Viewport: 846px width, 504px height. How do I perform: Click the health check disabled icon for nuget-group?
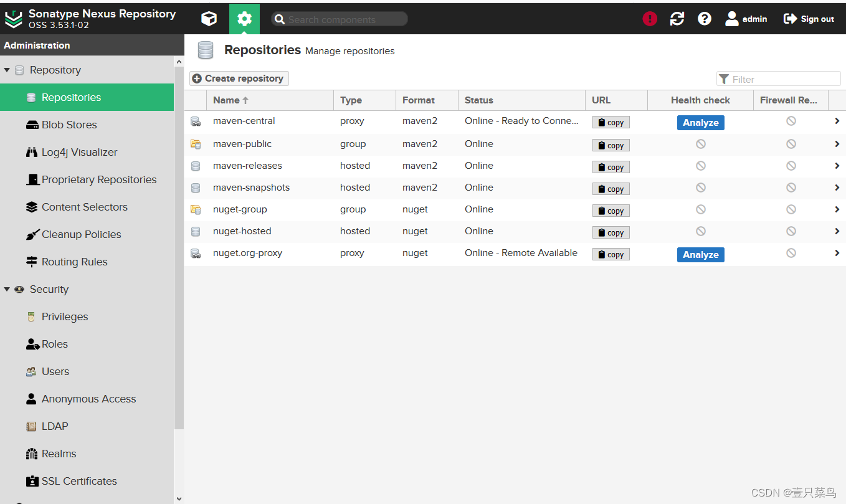pyautogui.click(x=701, y=209)
